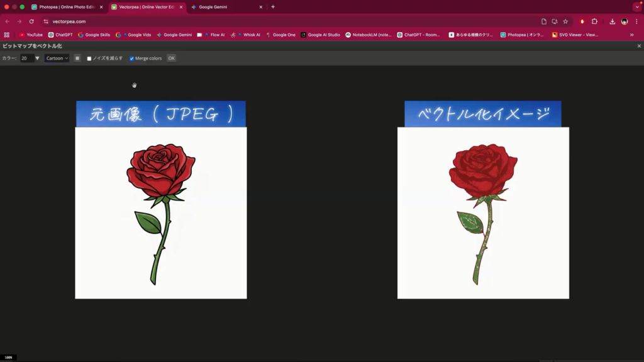Open the SVG Viewer bookmark
644x362 pixels.
pos(575,35)
